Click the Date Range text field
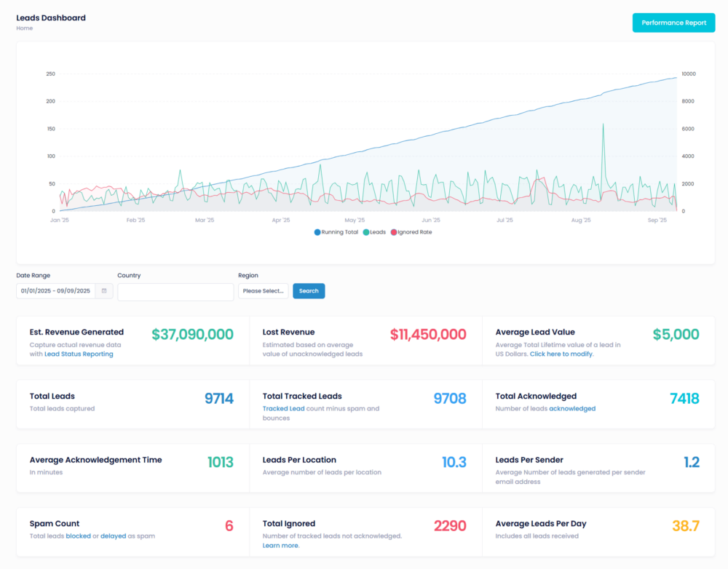 56,291
